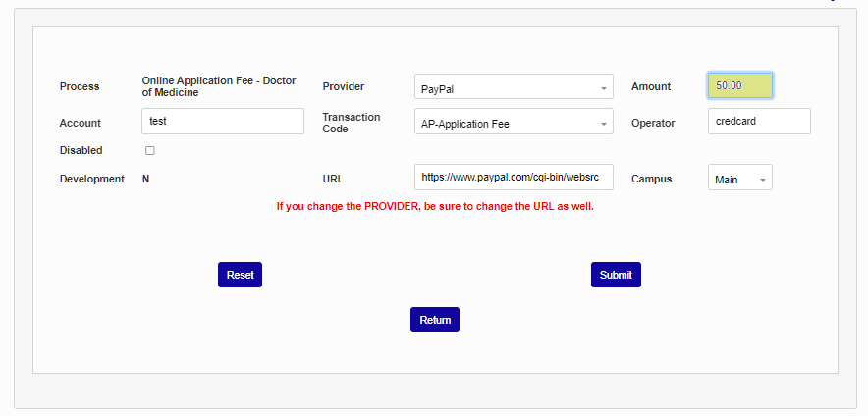The width and height of the screenshot is (868, 416).
Task: Click the red PROVIDER change warning text
Action: coord(435,207)
